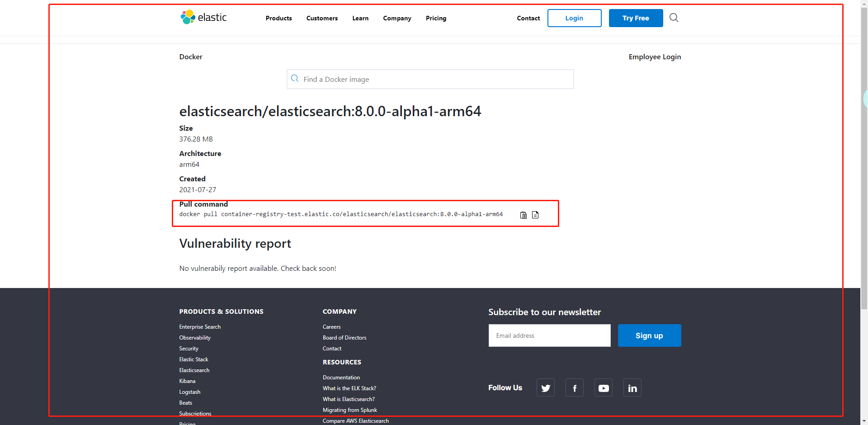Click the page vertical scrollbar thumb
Screen dimensions: 868x425
point(864,158)
